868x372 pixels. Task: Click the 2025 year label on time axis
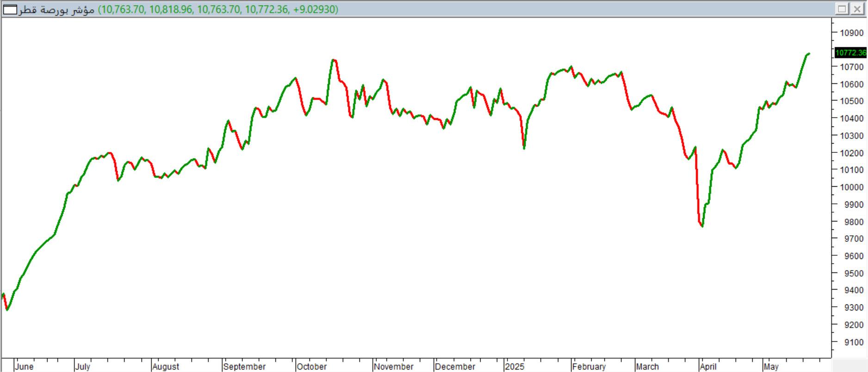point(515,366)
